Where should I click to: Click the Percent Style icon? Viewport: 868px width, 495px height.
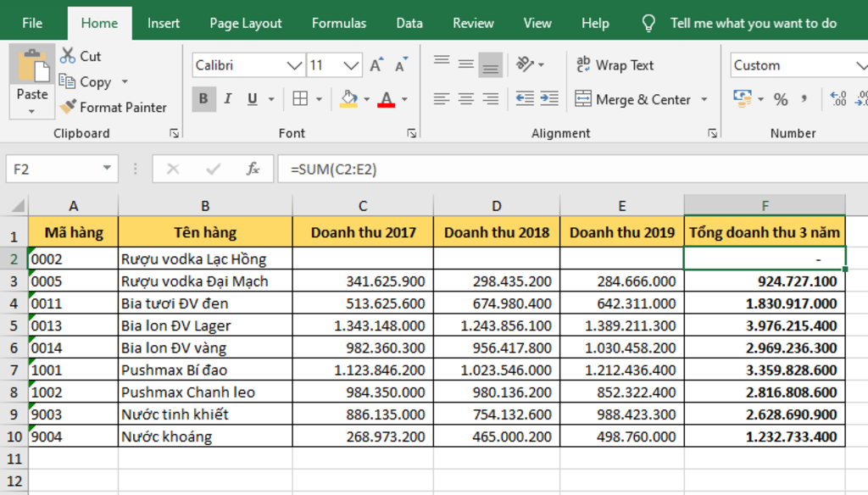(781, 99)
